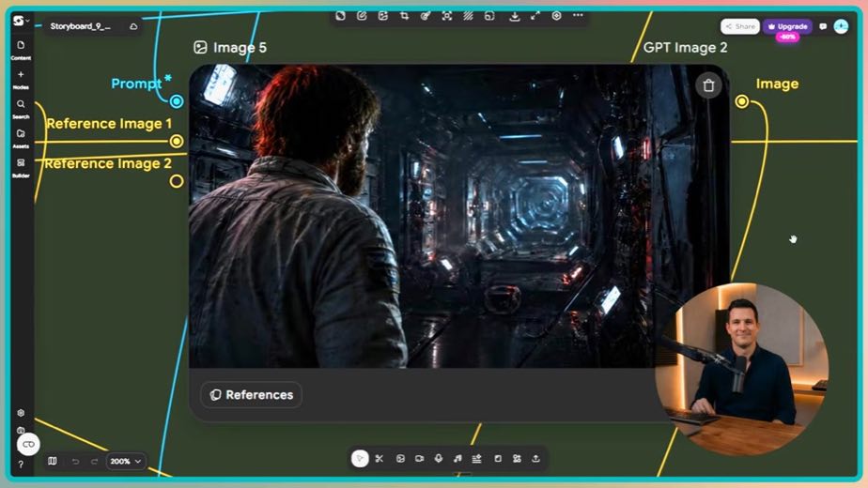Open the Assets folder panel
Viewport: 868px width, 488px height.
(x=21, y=138)
